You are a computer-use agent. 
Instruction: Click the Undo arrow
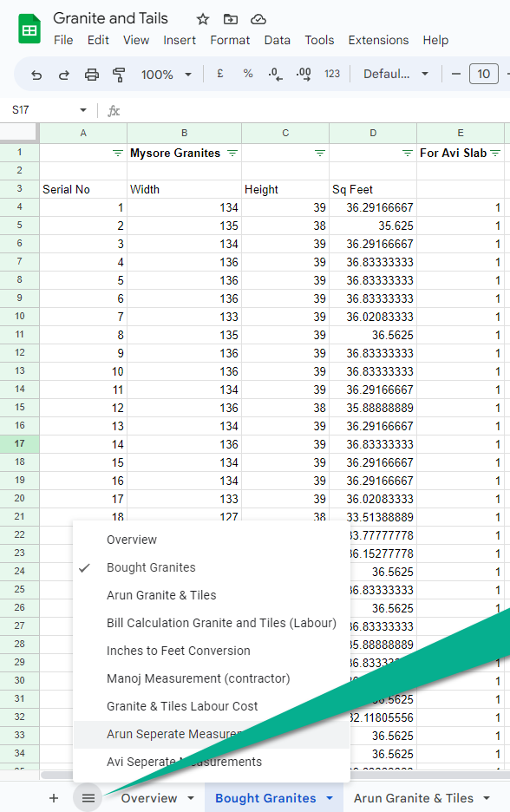click(x=36, y=75)
